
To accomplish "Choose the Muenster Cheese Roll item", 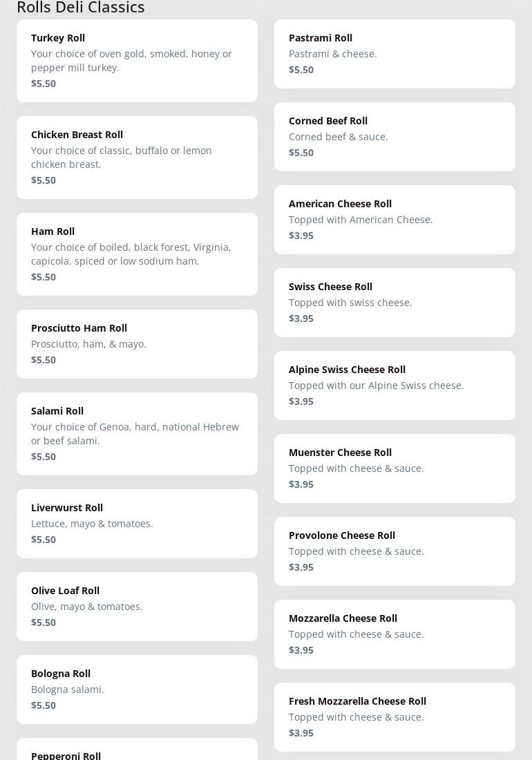I will click(x=395, y=468).
